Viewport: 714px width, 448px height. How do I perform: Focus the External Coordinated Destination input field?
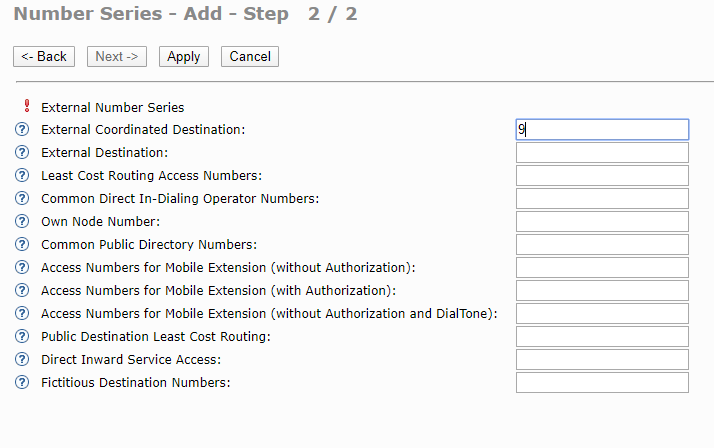click(x=602, y=130)
